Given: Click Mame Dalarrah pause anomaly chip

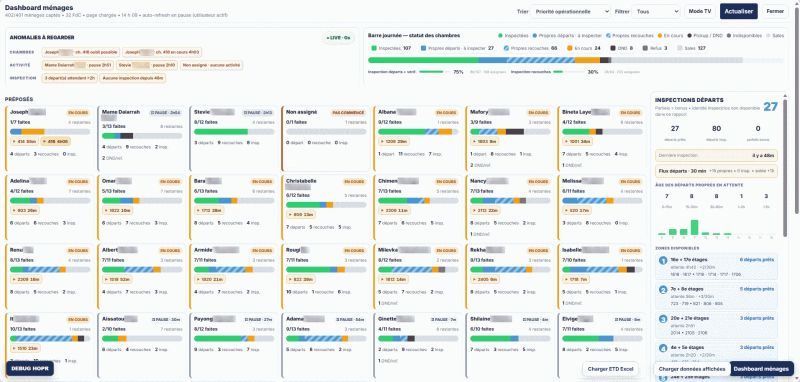Looking at the screenshot, I should tap(78, 65).
